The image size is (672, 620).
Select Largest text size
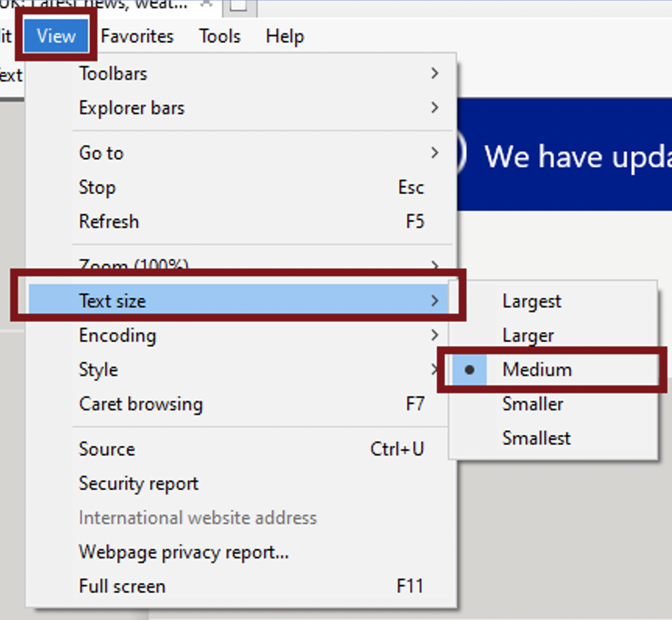pos(531,301)
